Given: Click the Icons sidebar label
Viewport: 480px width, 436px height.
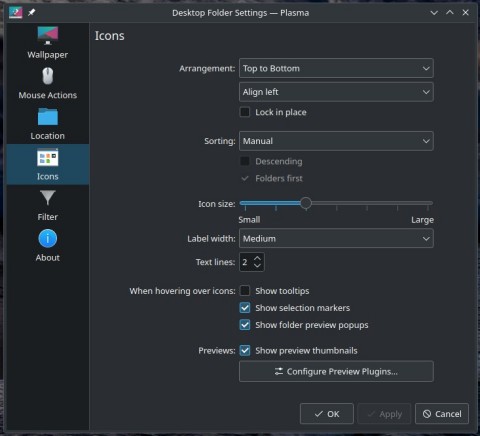Looking at the screenshot, I should coord(48,176).
